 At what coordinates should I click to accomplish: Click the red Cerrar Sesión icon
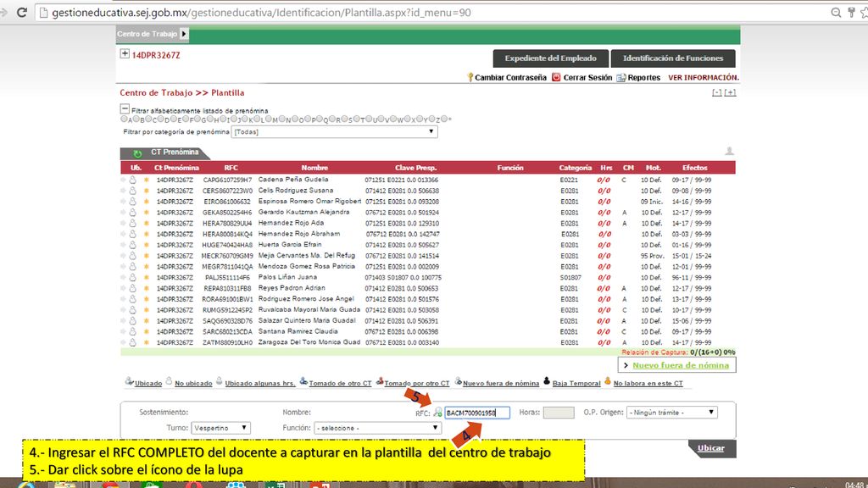[x=556, y=77]
